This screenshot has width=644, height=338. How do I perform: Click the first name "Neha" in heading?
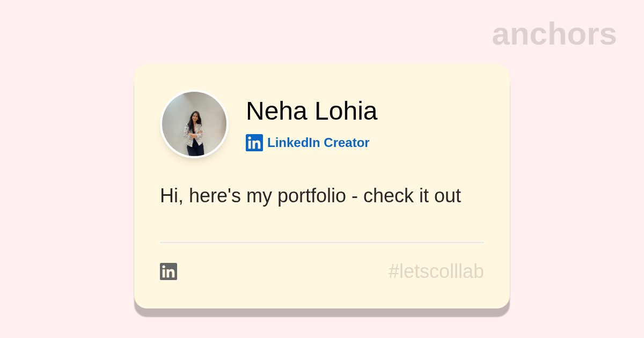276,111
